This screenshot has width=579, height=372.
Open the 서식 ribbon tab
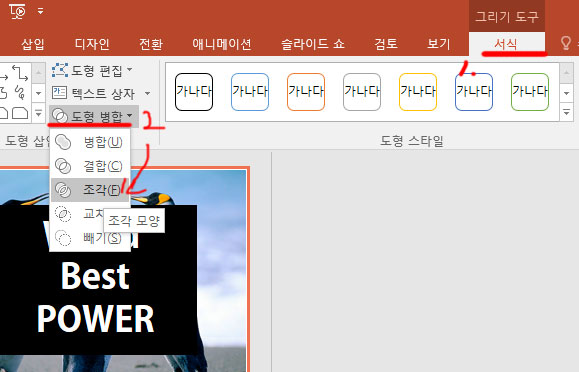[506, 44]
